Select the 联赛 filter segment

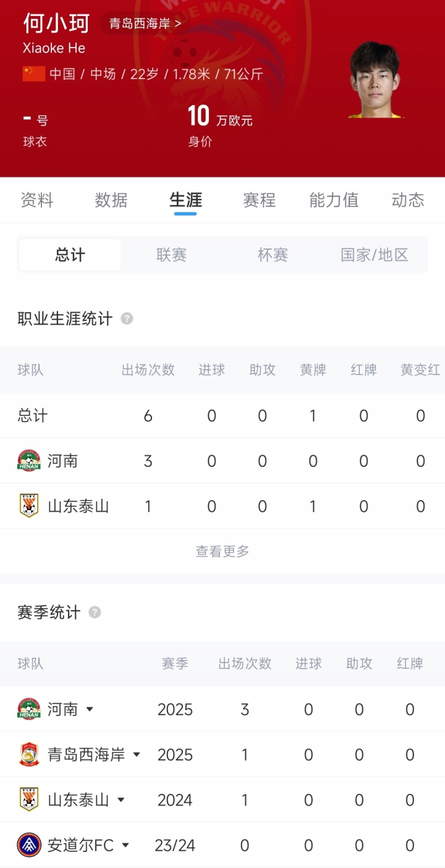[x=171, y=255]
